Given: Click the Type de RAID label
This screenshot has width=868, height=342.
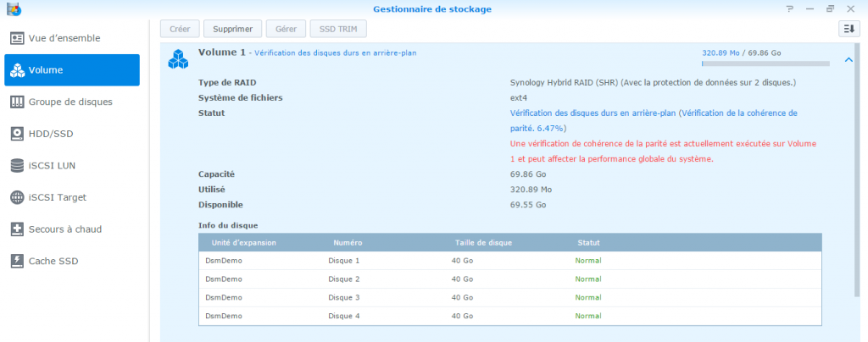Looking at the screenshot, I should coord(227,82).
